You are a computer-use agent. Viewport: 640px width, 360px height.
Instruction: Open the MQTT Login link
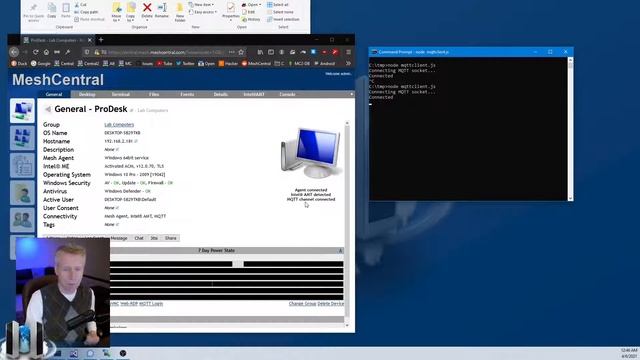[151, 304]
